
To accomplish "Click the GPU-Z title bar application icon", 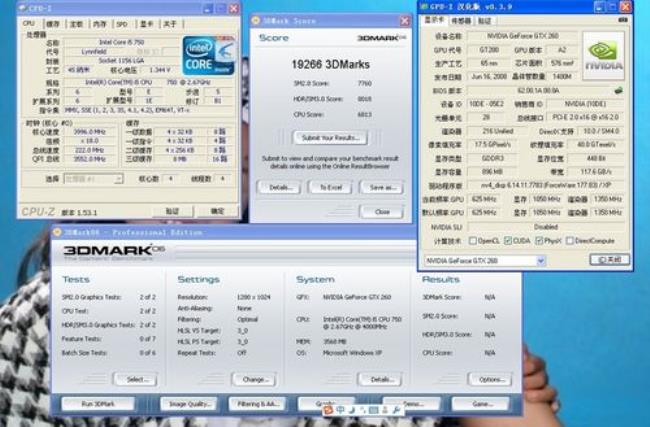I will coord(424,7).
